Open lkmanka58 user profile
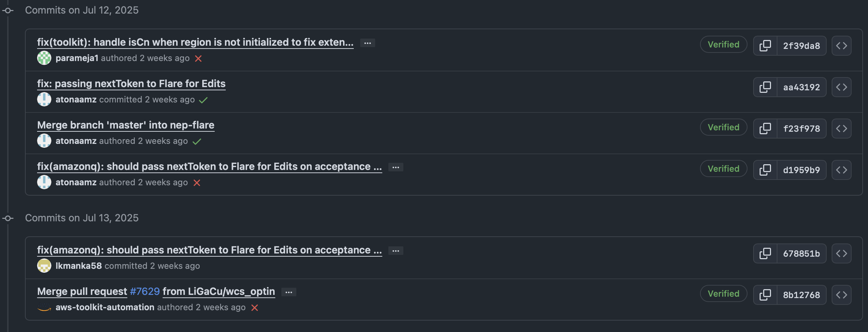 coord(78,266)
